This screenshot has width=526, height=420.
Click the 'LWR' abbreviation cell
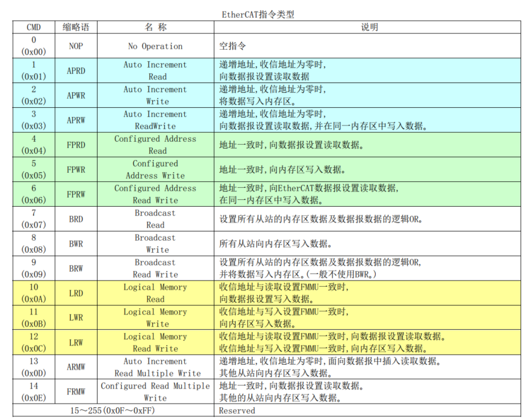click(x=76, y=318)
